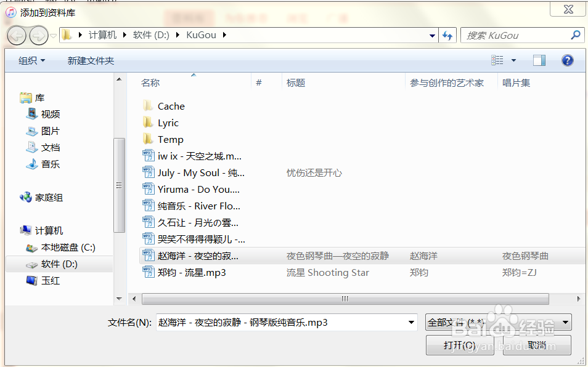Select KuGou in the address path
Image resolution: width=588 pixels, height=367 pixels.
(x=202, y=35)
